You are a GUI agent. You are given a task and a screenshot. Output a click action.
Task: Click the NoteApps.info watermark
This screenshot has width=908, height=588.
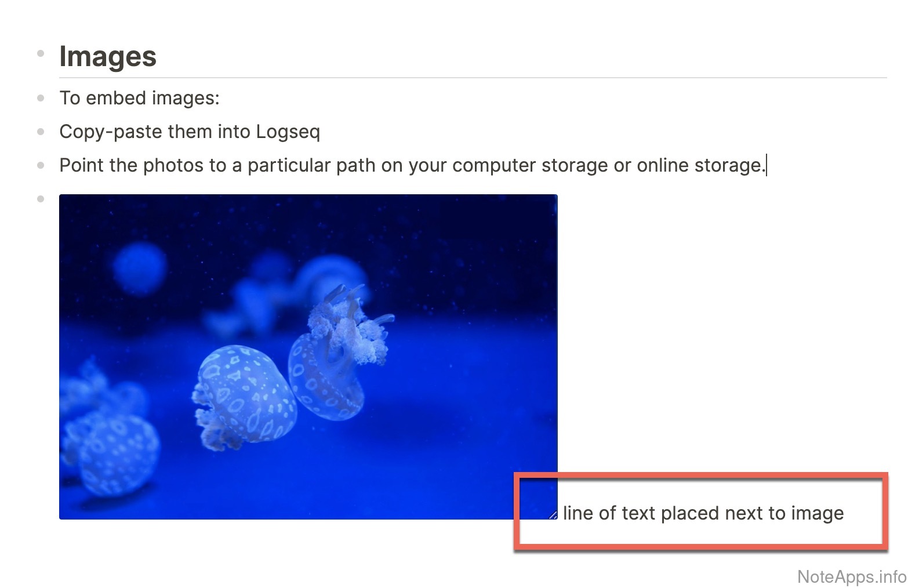[852, 576]
